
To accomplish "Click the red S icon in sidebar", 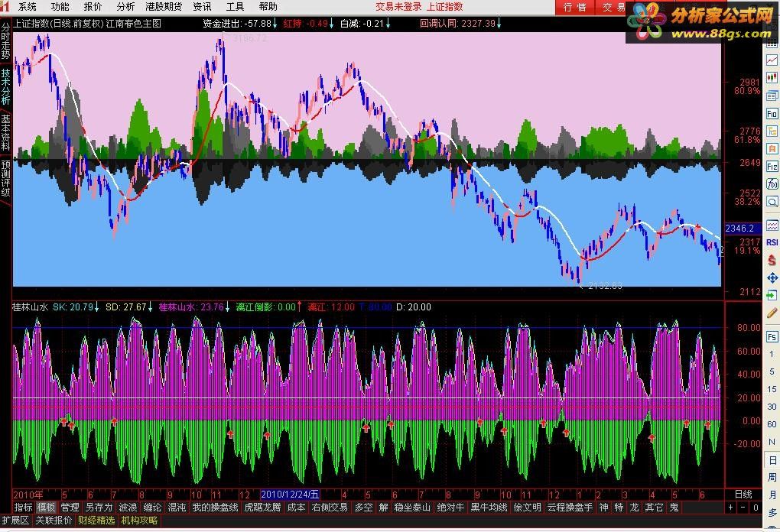I will [x=772, y=260].
